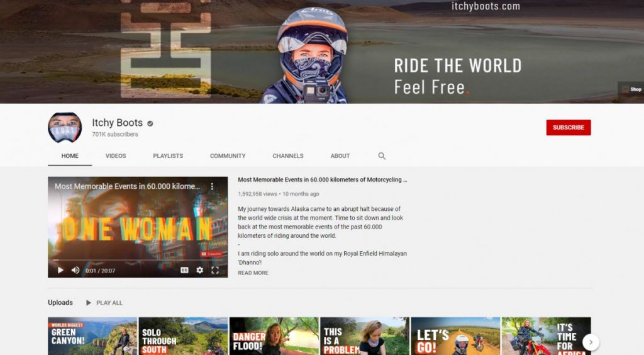This screenshot has width=644, height=355.
Task: Click the 701K subscribers text
Action: pos(115,134)
